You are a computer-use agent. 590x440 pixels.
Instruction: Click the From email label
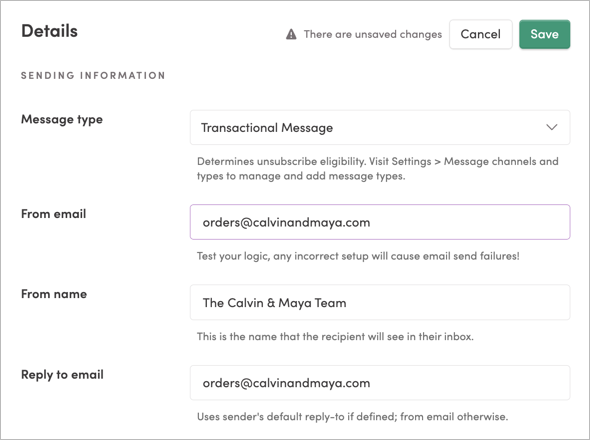coord(53,214)
